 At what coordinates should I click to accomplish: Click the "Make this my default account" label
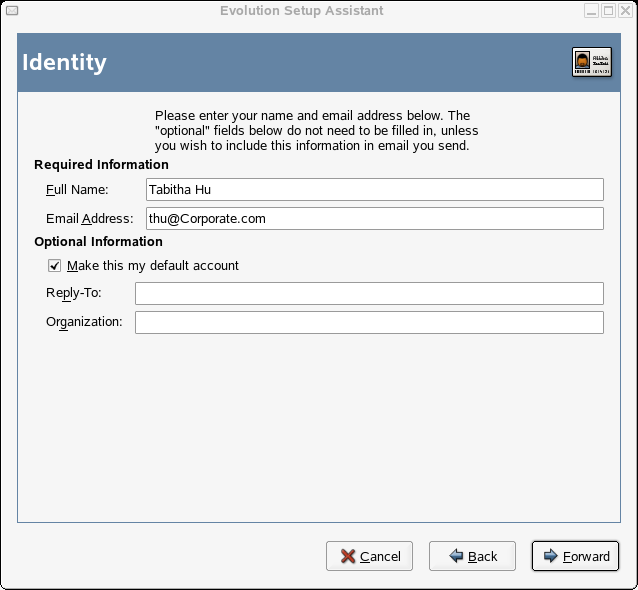pos(153,266)
